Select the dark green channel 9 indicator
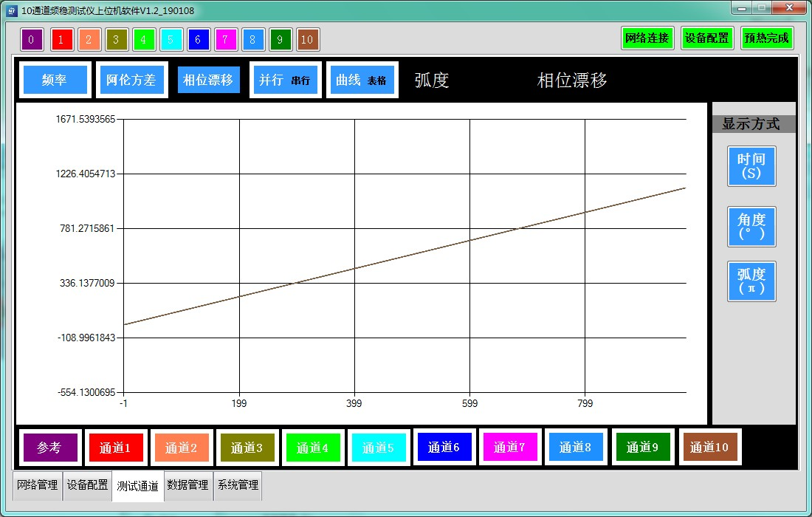This screenshot has width=812, height=517. pyautogui.click(x=281, y=40)
